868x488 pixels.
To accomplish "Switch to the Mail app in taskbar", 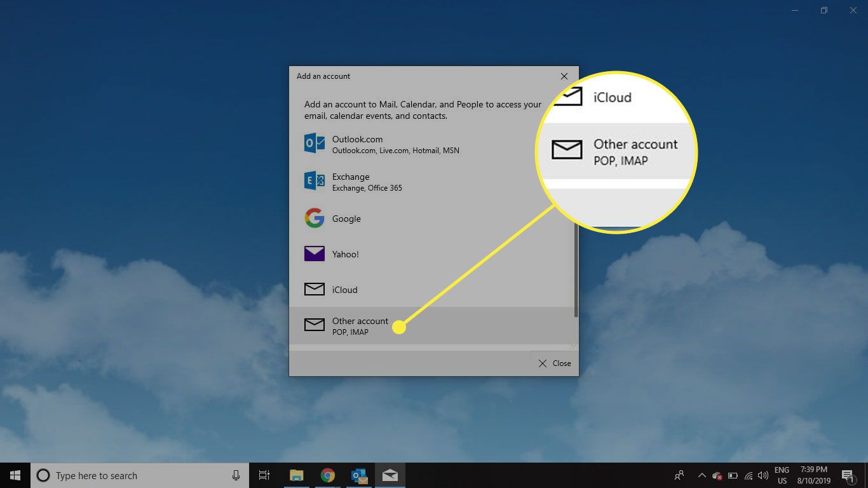I will point(390,475).
